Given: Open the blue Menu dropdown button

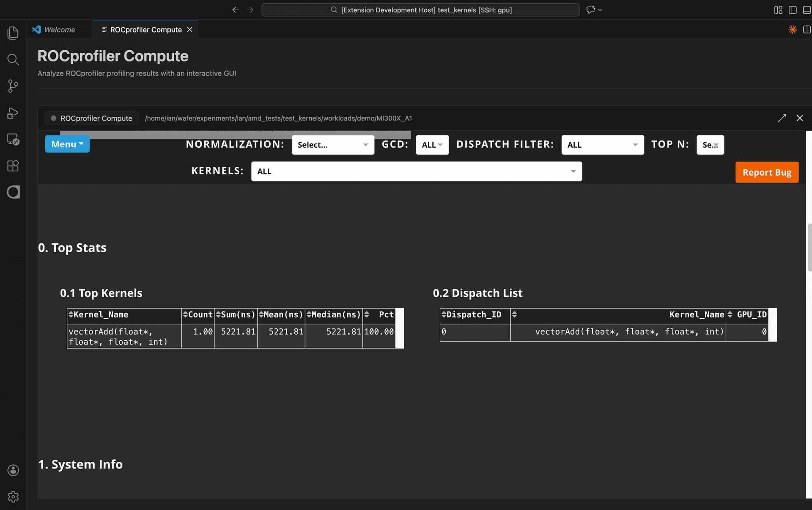Looking at the screenshot, I should click(x=67, y=144).
